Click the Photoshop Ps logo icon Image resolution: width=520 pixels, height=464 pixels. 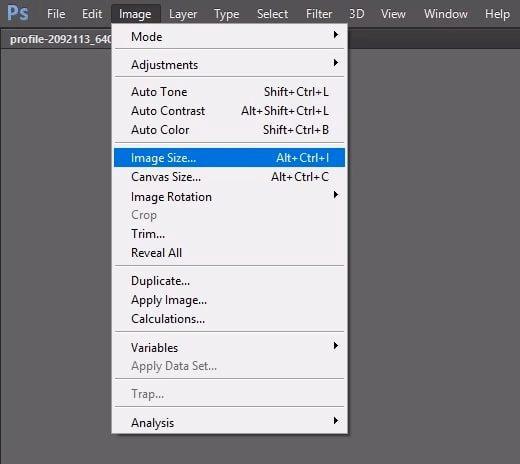18,14
